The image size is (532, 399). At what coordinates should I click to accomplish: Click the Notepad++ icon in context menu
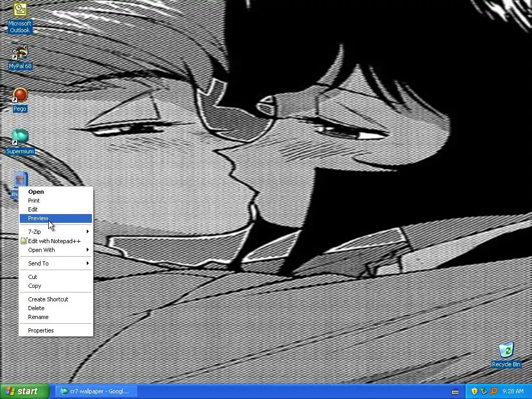(23, 241)
